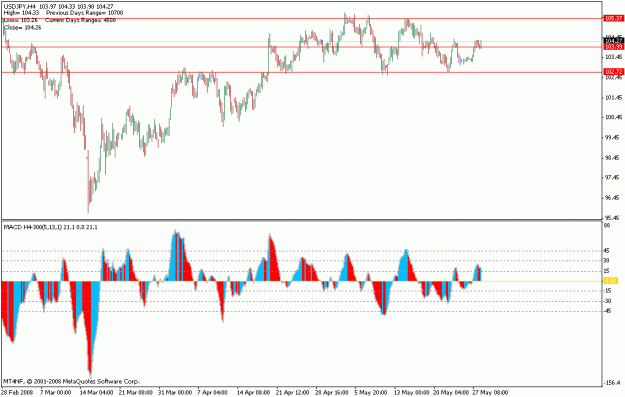Click the 13 May 00:00 time label
Screen dimensions: 625x397
click(411, 393)
